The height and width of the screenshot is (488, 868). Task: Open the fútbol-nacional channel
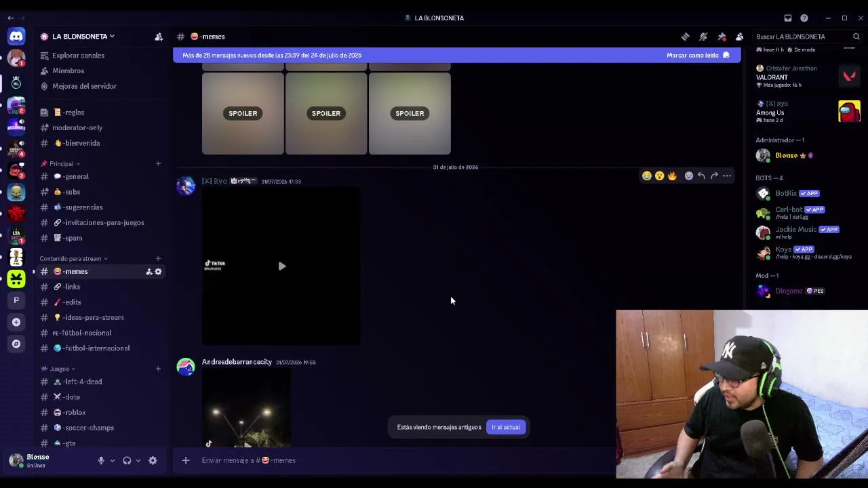[102, 333]
